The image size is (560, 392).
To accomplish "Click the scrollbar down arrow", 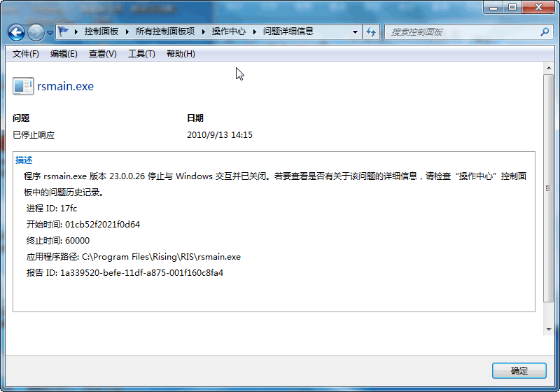I will tap(549, 330).
